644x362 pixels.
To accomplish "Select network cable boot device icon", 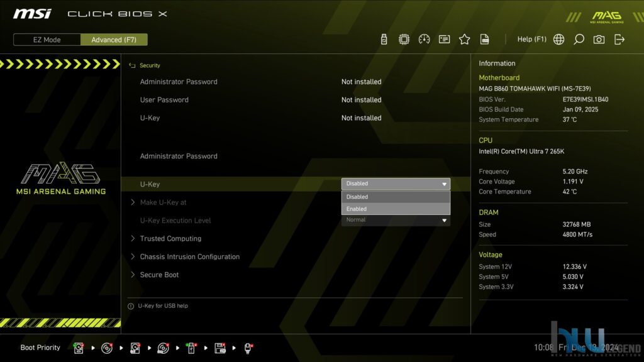I will [x=248, y=348].
